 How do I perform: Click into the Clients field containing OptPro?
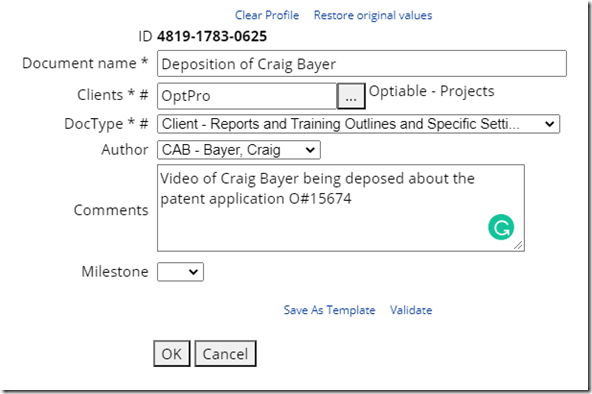point(247,96)
